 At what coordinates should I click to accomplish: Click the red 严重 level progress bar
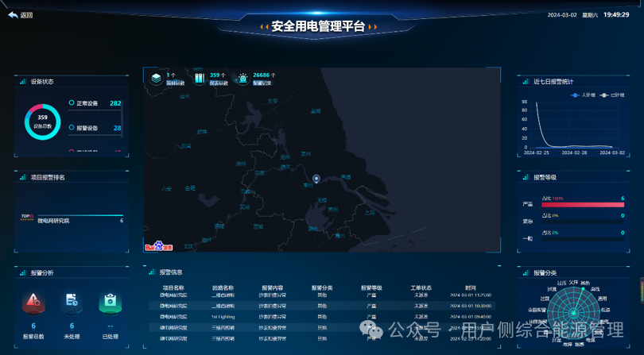click(x=583, y=204)
